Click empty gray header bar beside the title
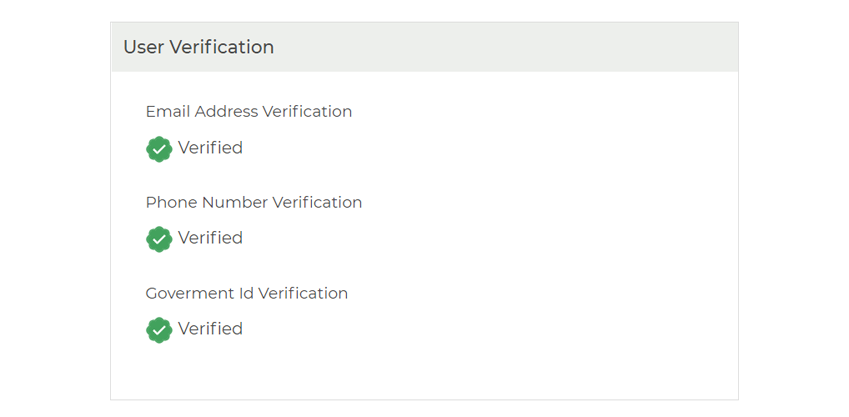849x417 pixels. [x=504, y=47]
